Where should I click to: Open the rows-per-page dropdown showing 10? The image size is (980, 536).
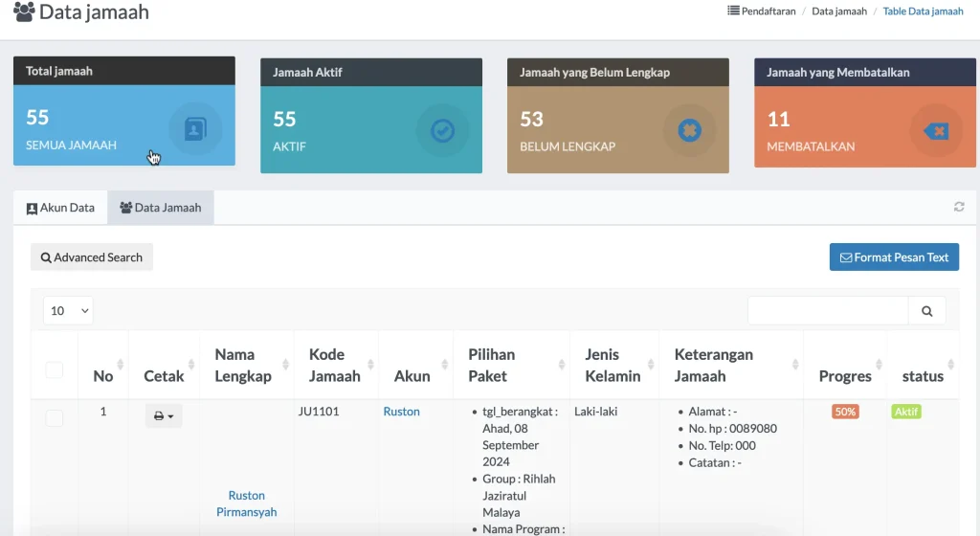pos(68,310)
